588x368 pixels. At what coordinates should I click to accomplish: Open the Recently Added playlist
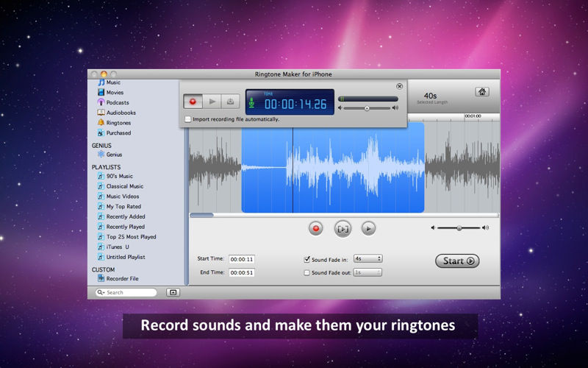coord(121,216)
